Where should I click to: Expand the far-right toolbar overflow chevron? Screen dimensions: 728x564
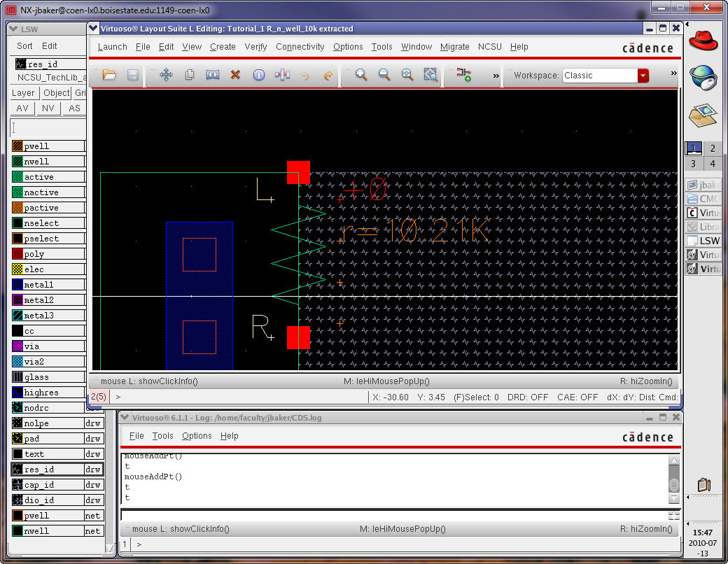point(673,73)
